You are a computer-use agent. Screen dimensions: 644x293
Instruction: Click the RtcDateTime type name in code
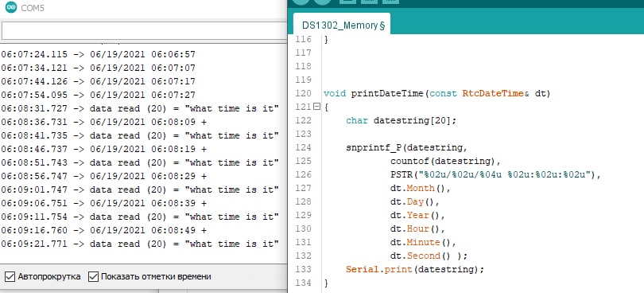493,93
